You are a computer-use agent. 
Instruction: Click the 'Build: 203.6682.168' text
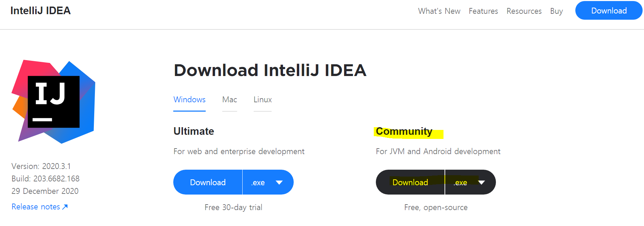coord(46,179)
